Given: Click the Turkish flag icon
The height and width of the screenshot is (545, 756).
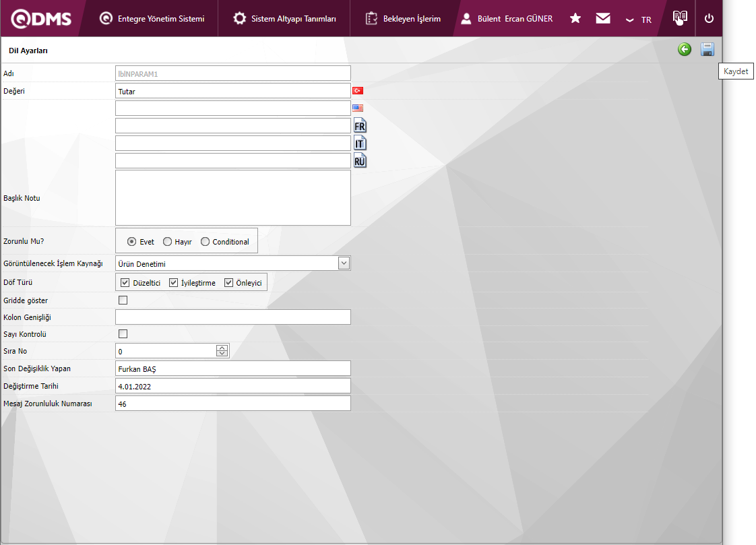Looking at the screenshot, I should click(x=358, y=90).
